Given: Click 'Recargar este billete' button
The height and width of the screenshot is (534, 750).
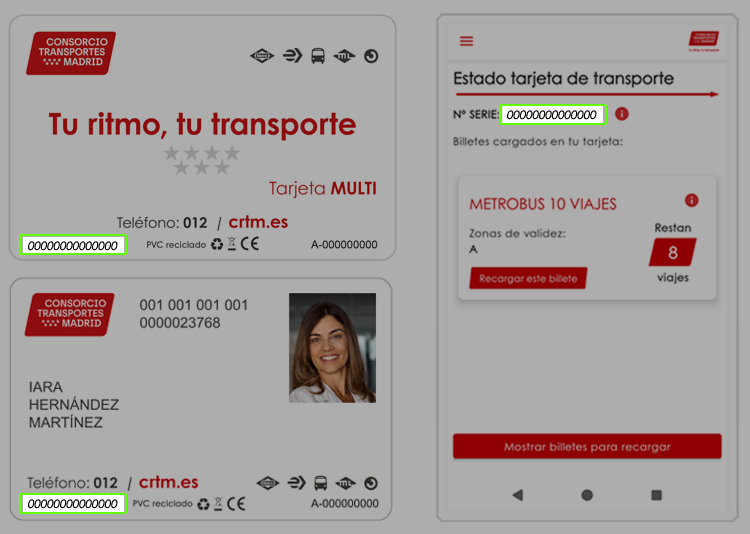Looking at the screenshot, I should [528, 278].
